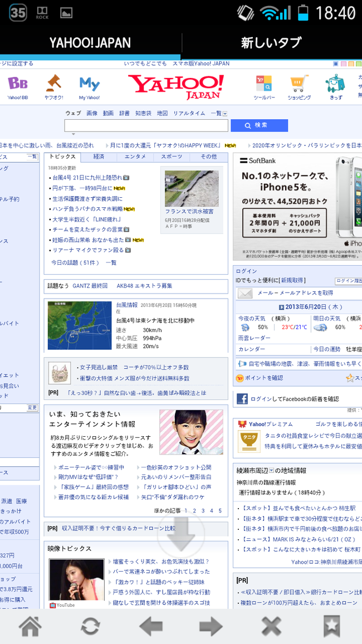Click the ログイン履歴 button
Image resolution: width=362 pixels, height=644 pixels.
click(x=349, y=281)
